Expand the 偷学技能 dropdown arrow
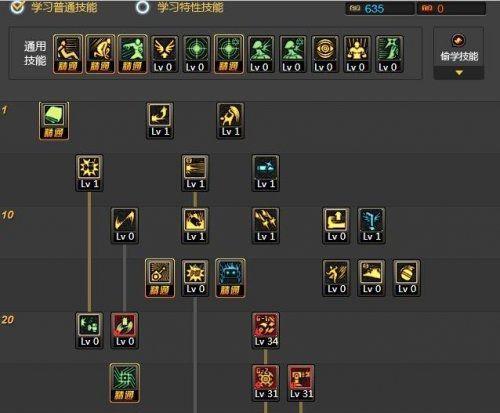 coord(459,72)
